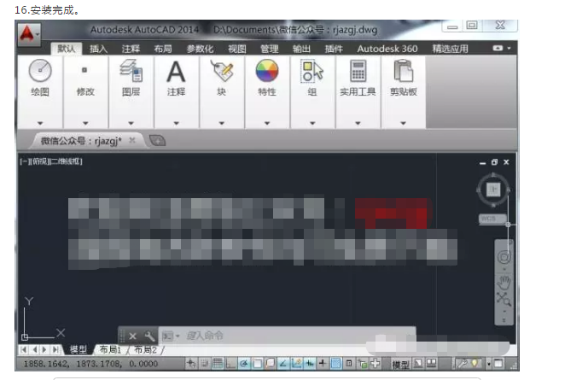Expand the 剪贴板 panel dropdown arrow
Image resolution: width=588 pixels, height=380 pixels.
pos(403,123)
